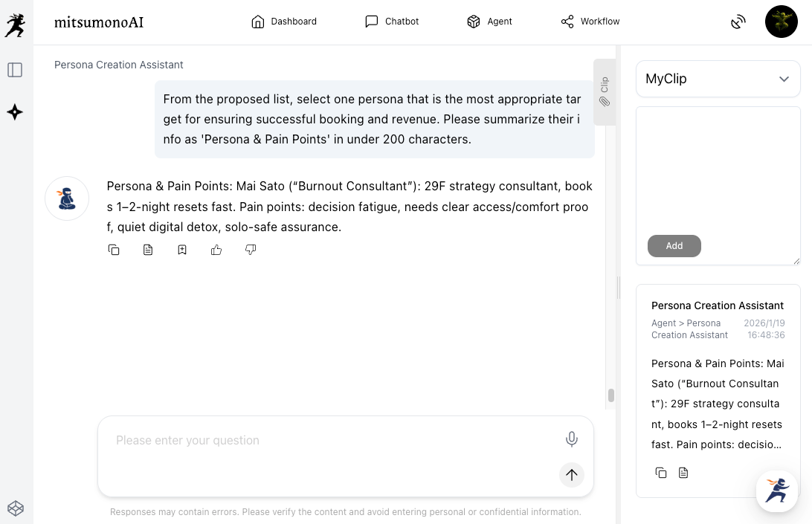Open the MyClip dropdown
Image resolution: width=812 pixels, height=524 pixels.
718,79
